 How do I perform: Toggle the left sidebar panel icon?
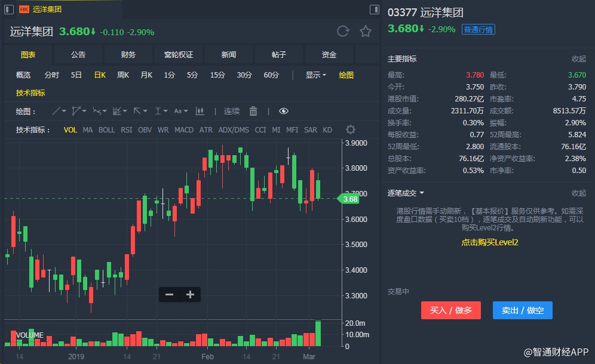[375, 9]
